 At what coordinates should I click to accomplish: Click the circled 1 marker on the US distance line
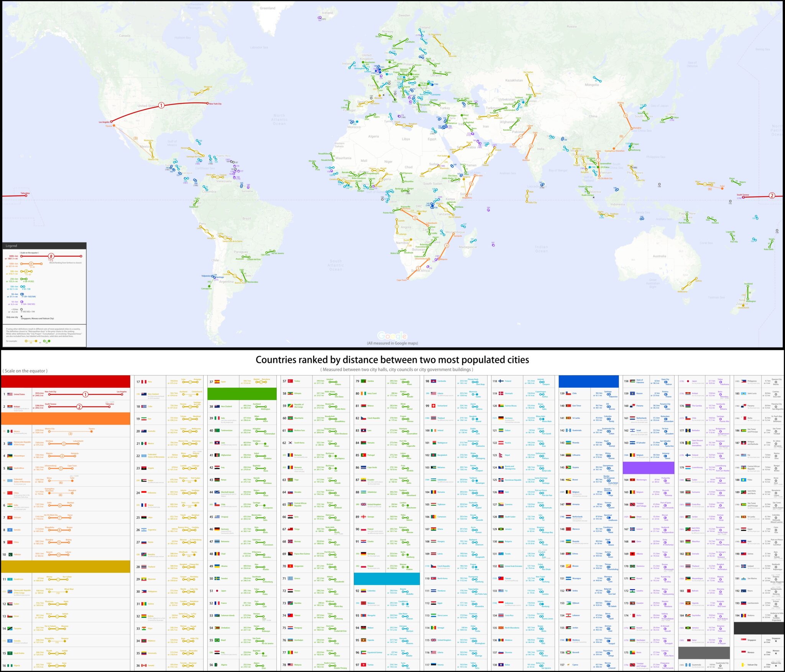pyautogui.click(x=161, y=105)
